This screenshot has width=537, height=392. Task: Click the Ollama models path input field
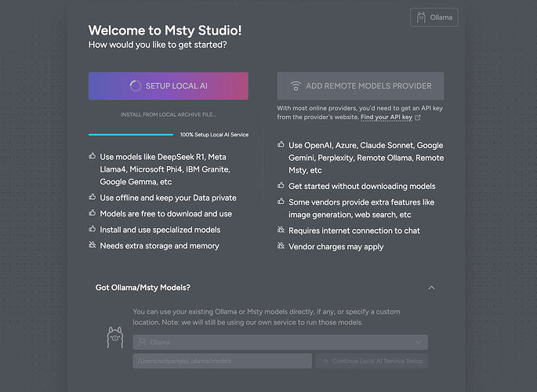(x=222, y=361)
